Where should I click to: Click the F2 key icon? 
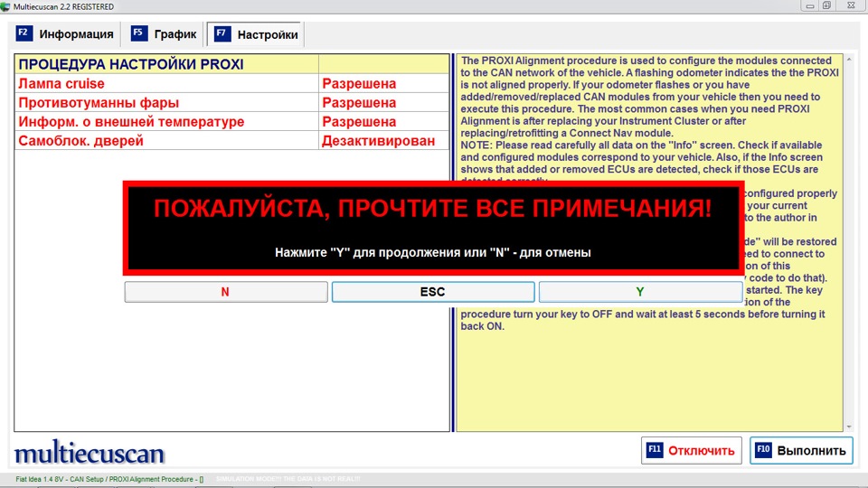[x=24, y=33]
